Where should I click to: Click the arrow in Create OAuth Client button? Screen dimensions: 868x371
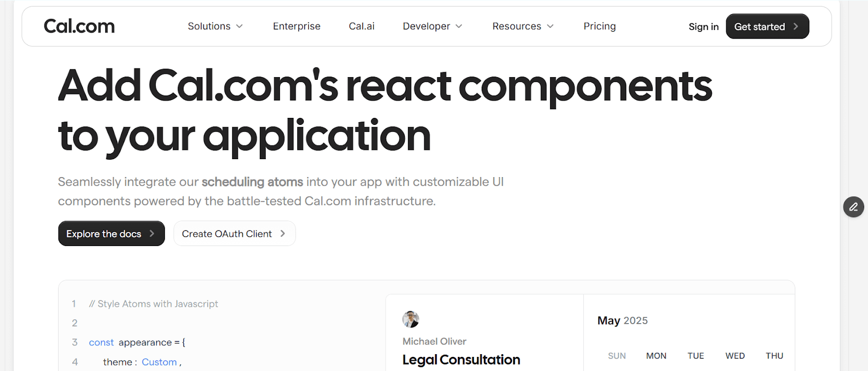click(x=282, y=233)
